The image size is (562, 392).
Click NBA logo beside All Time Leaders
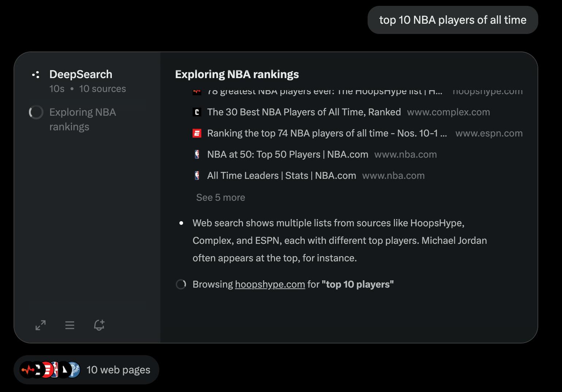tap(197, 176)
